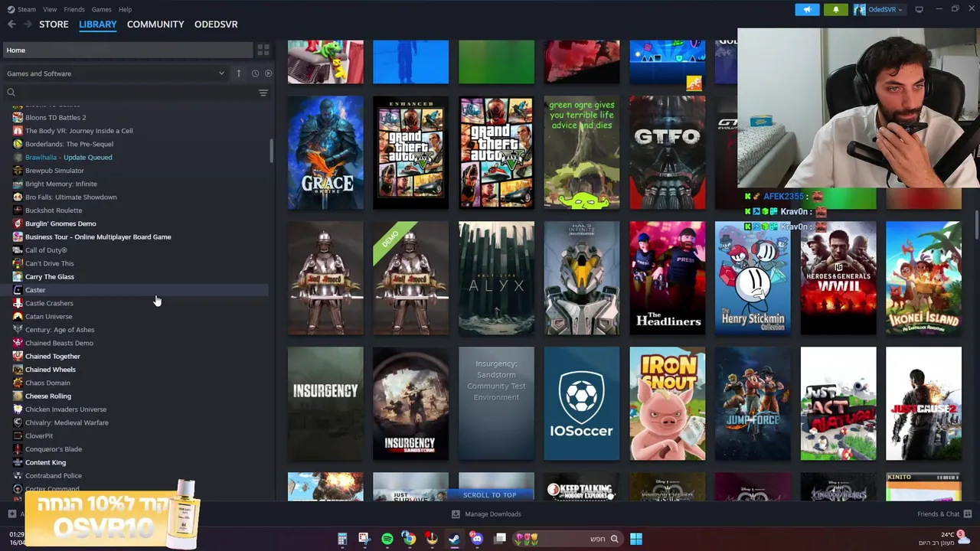The height and width of the screenshot is (551, 980).
Task: Click Manage Downloads
Action: point(486,514)
